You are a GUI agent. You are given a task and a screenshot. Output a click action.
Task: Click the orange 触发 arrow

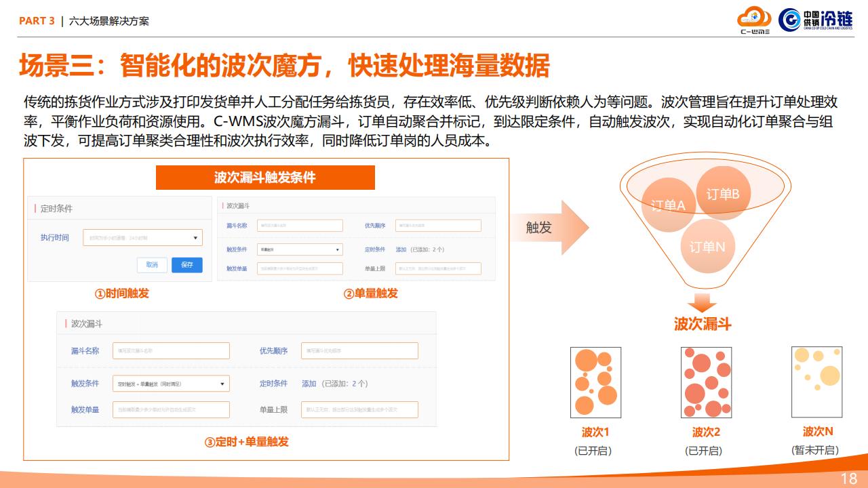tap(548, 228)
